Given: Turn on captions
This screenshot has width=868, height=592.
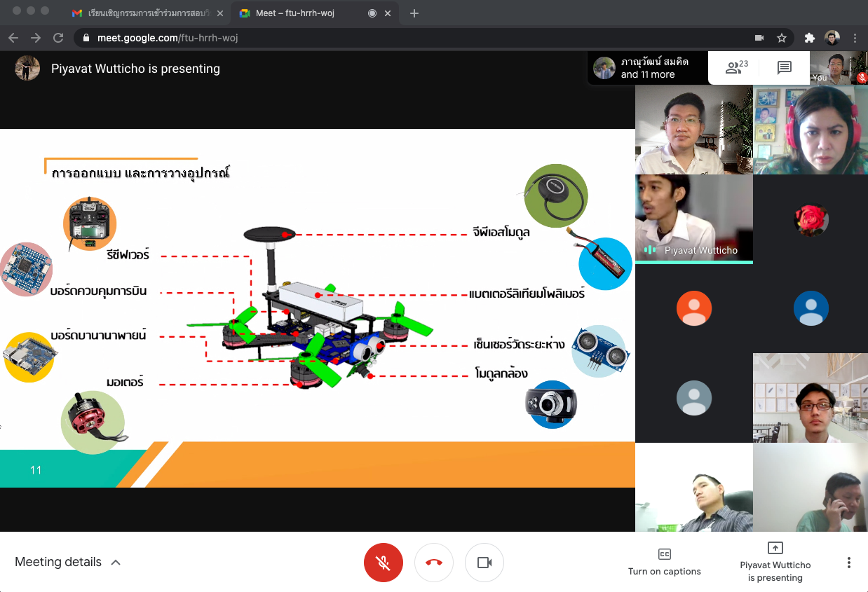Looking at the screenshot, I should [x=664, y=563].
